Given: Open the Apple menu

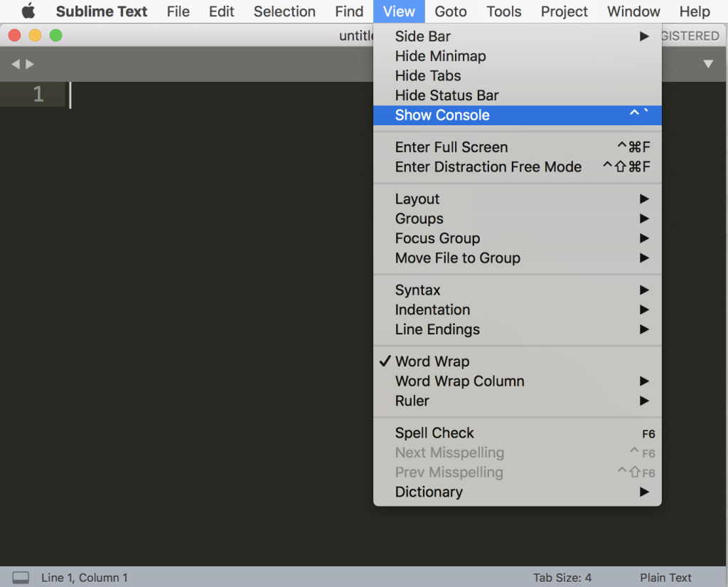Looking at the screenshot, I should pos(28,11).
